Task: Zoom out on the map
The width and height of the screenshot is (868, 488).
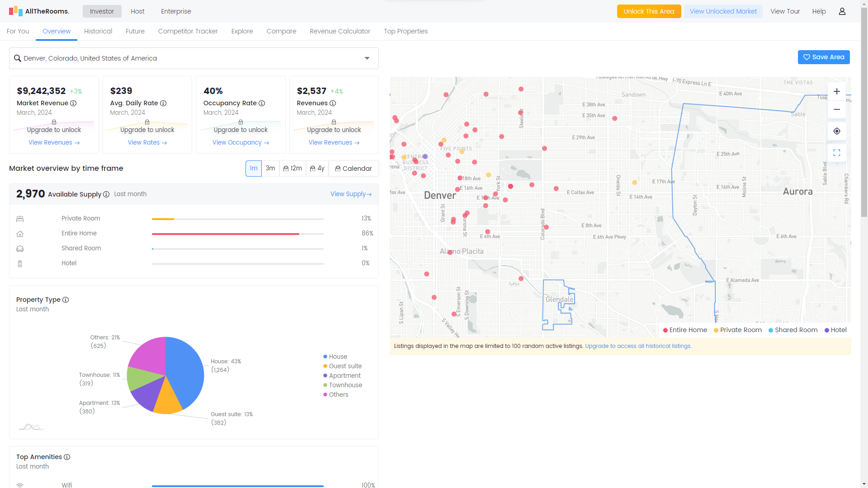Action: 837,109
